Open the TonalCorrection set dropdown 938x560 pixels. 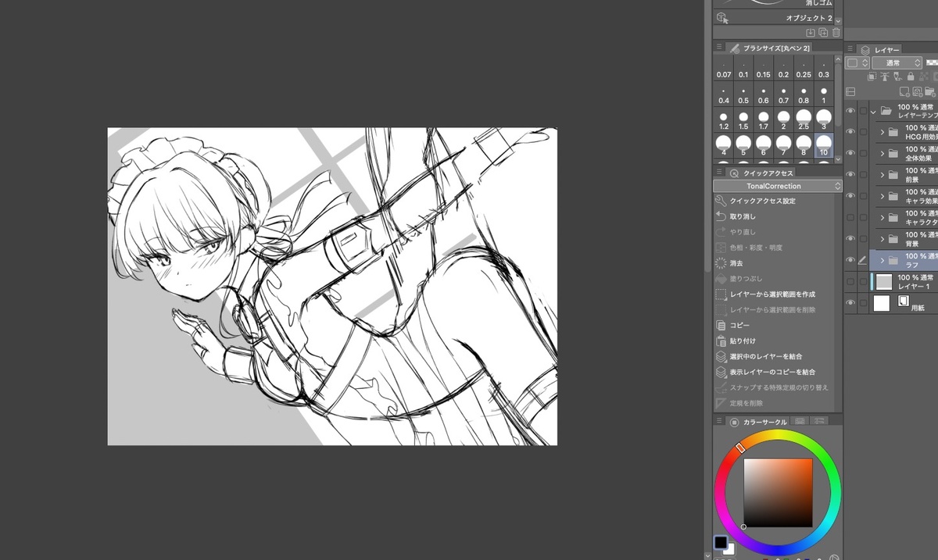(x=777, y=186)
